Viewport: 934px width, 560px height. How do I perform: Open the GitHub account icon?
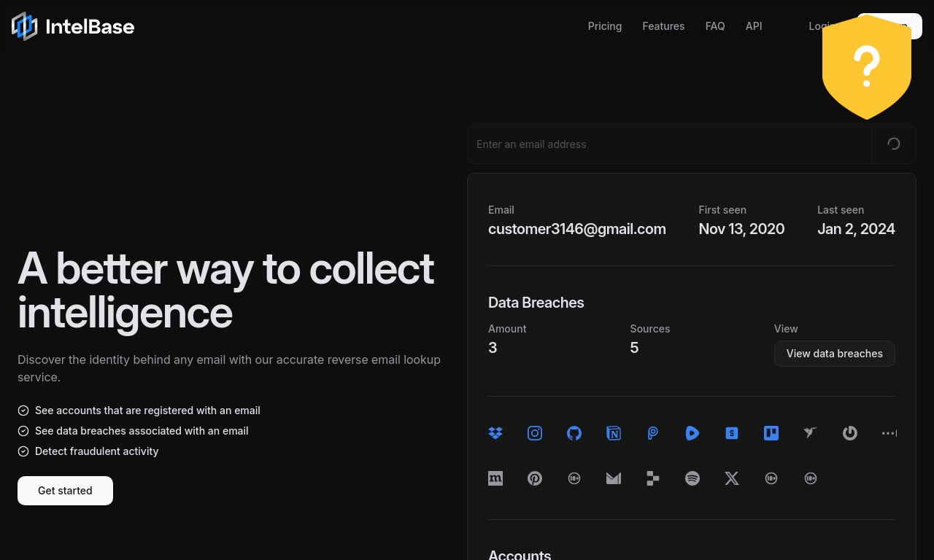(x=574, y=433)
